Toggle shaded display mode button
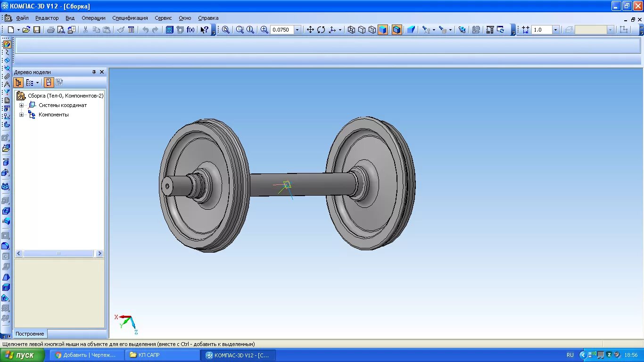Screen dimensions: 644x362 [x=382, y=30]
